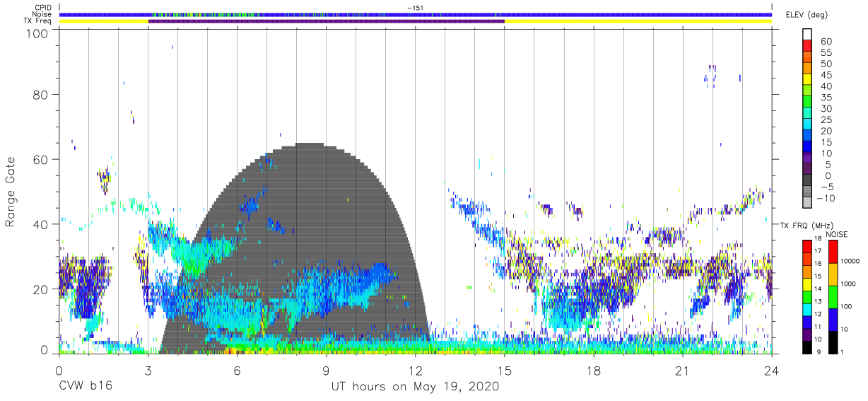
Task: Click the purple TX Freq strip segment, hours 3–15
Action: click(326, 21)
